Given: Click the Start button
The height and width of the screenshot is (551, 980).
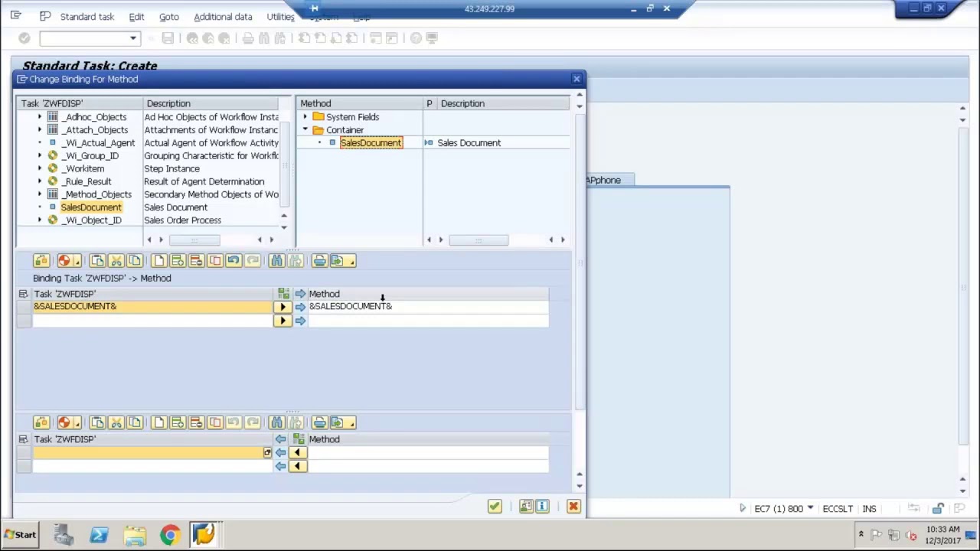Looking at the screenshot, I should point(19,535).
